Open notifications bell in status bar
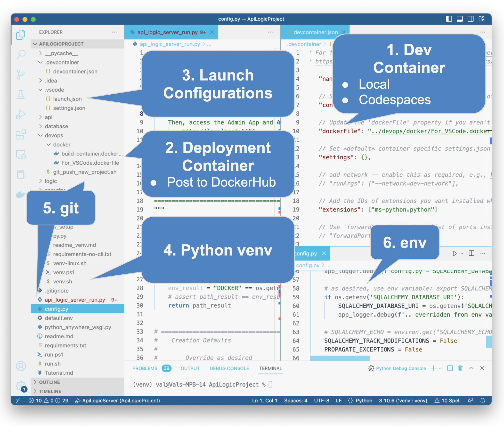Screen dimensions: 504x426 point(483,400)
